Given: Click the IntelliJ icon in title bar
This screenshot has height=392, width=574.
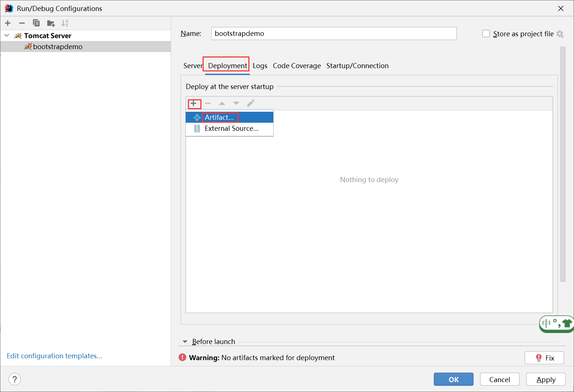Looking at the screenshot, I should (9, 8).
